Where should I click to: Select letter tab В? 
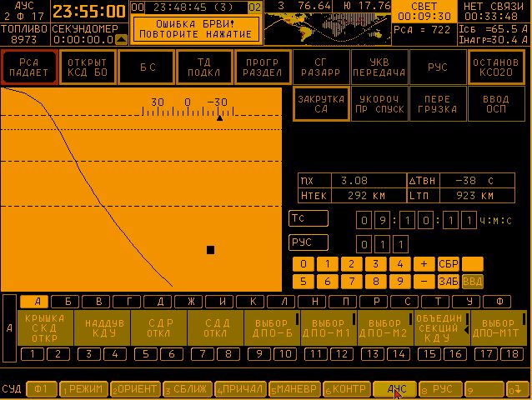[96, 302]
